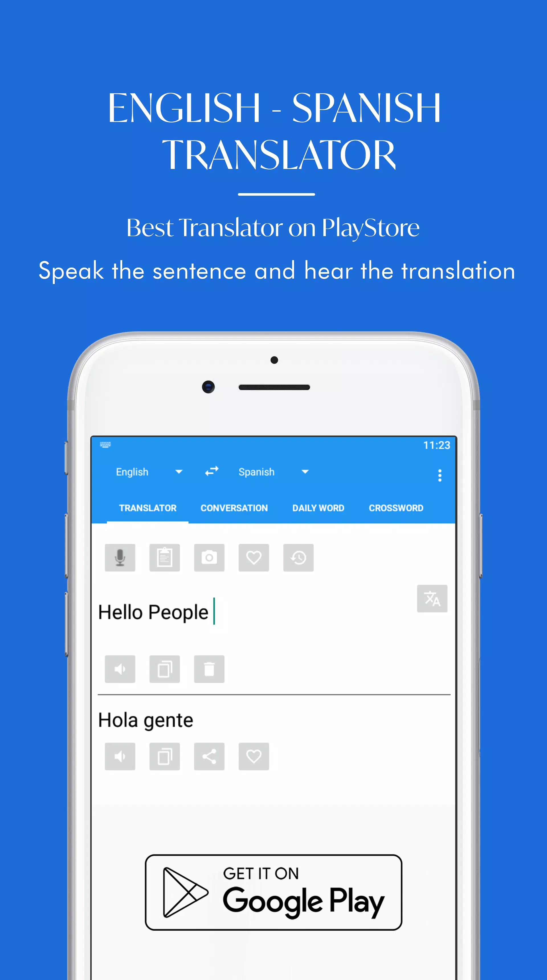The width and height of the screenshot is (547, 980).
Task: Click the share icon for translated text
Action: [209, 756]
